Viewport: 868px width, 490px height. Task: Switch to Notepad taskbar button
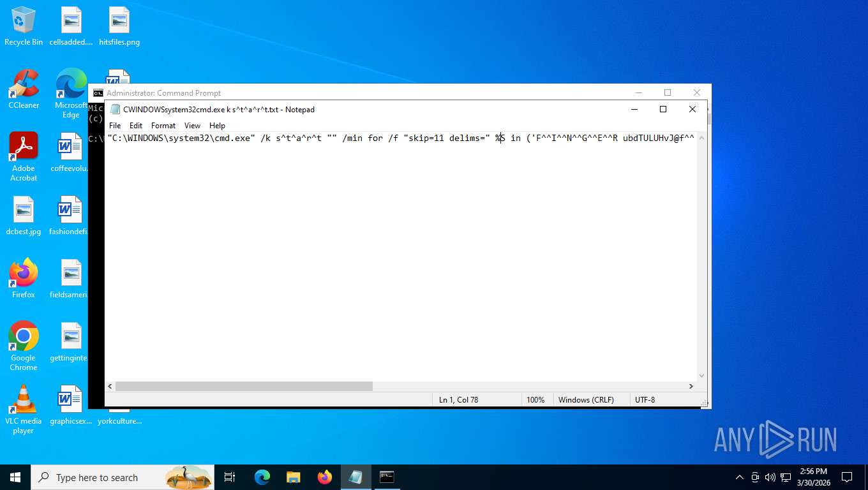click(356, 477)
